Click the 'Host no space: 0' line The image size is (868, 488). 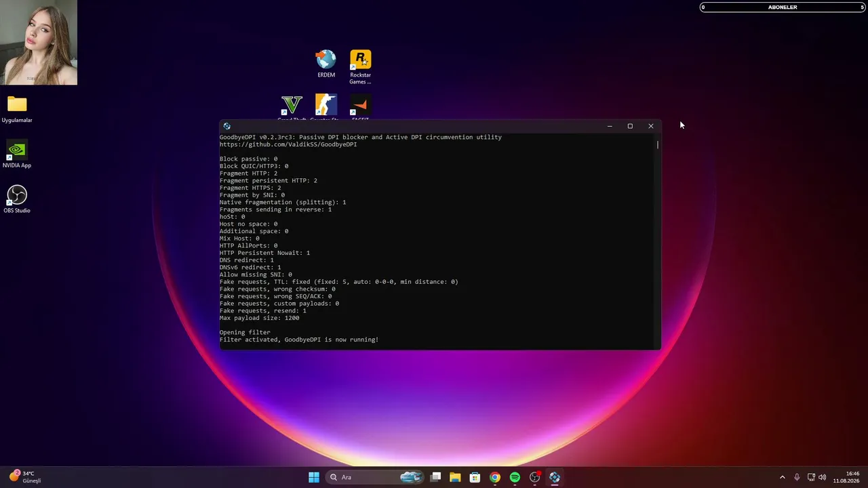pos(248,224)
